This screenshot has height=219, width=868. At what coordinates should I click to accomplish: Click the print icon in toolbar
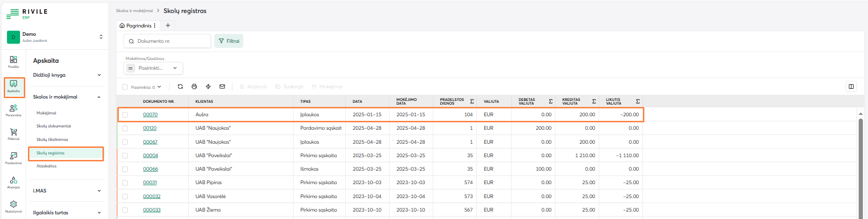(x=194, y=86)
